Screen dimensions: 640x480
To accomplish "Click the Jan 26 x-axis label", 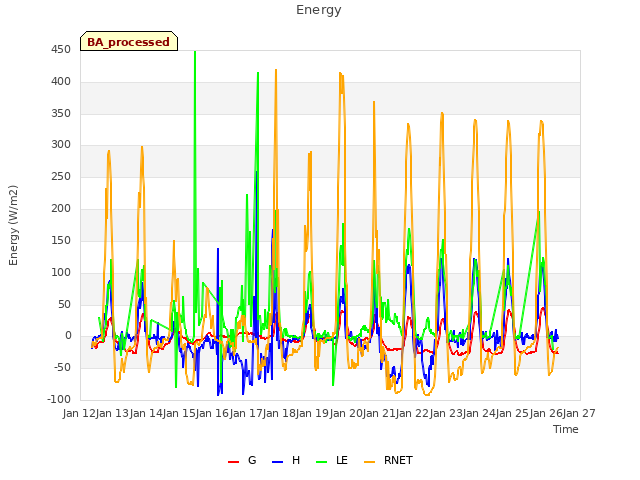I will 547,413.
